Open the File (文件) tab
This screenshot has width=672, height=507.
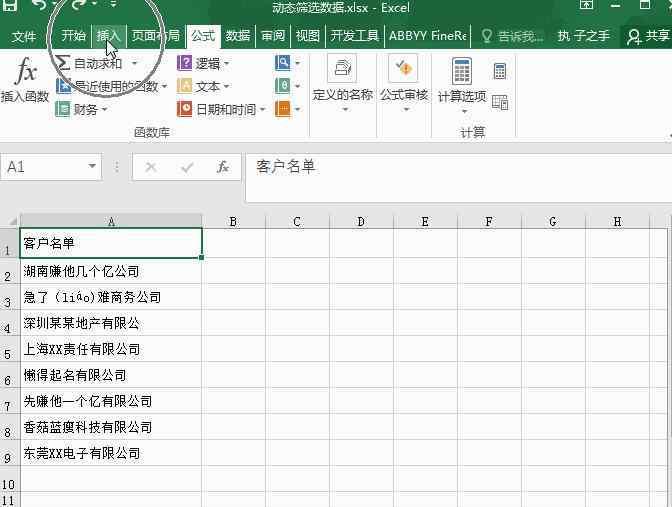24,36
